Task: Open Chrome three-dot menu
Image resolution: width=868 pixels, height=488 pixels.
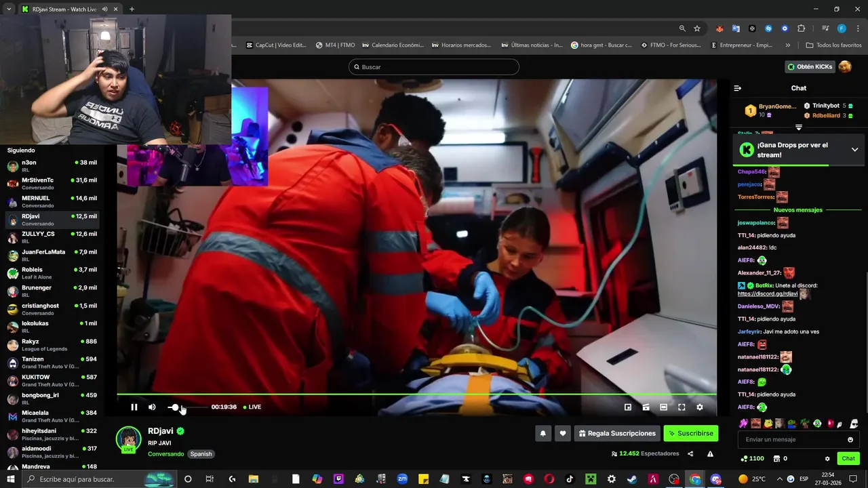Action: [x=857, y=28]
